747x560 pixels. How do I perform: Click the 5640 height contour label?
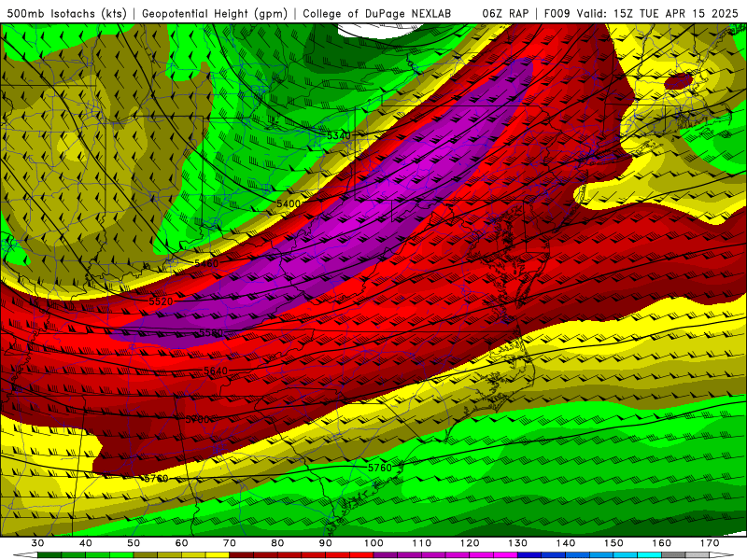216,371
